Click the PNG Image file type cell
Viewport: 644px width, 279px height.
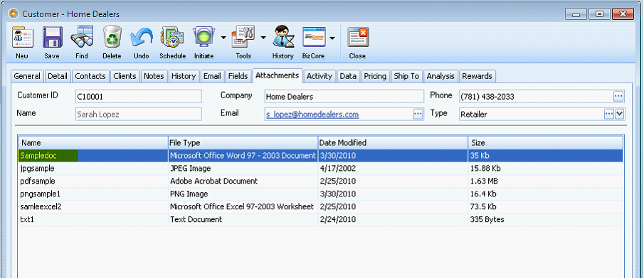click(243, 194)
